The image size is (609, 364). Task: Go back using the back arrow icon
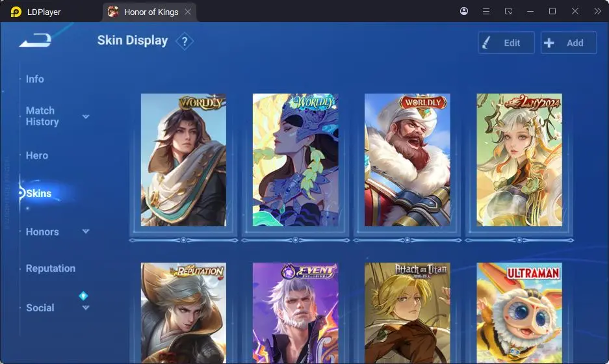click(35, 40)
